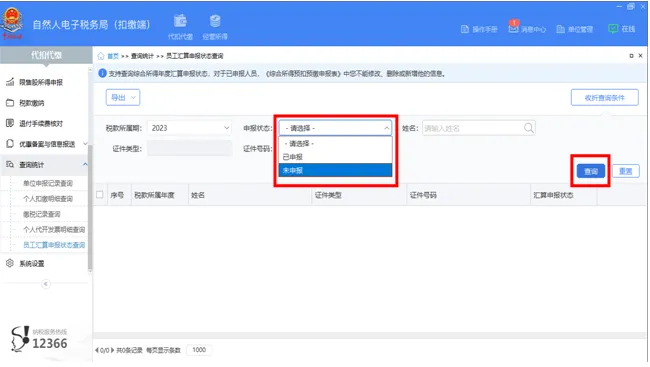Click the search magnifier in 姓名 field

pos(529,128)
